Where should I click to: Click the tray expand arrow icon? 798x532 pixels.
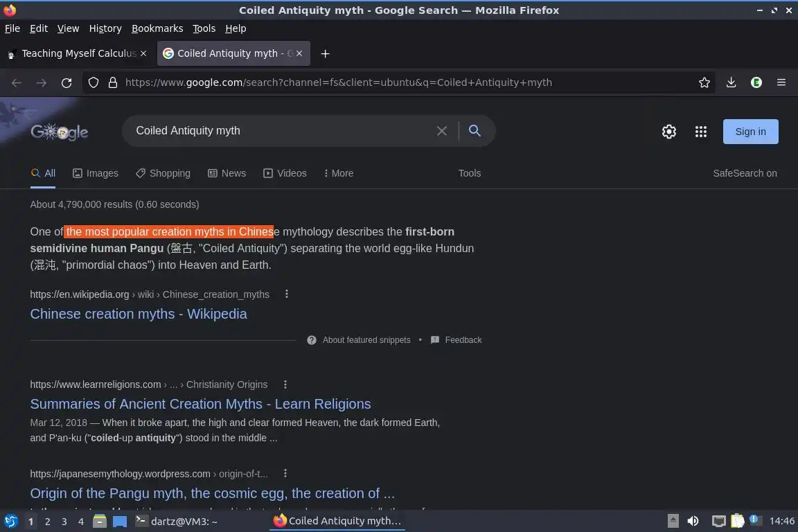click(673, 521)
